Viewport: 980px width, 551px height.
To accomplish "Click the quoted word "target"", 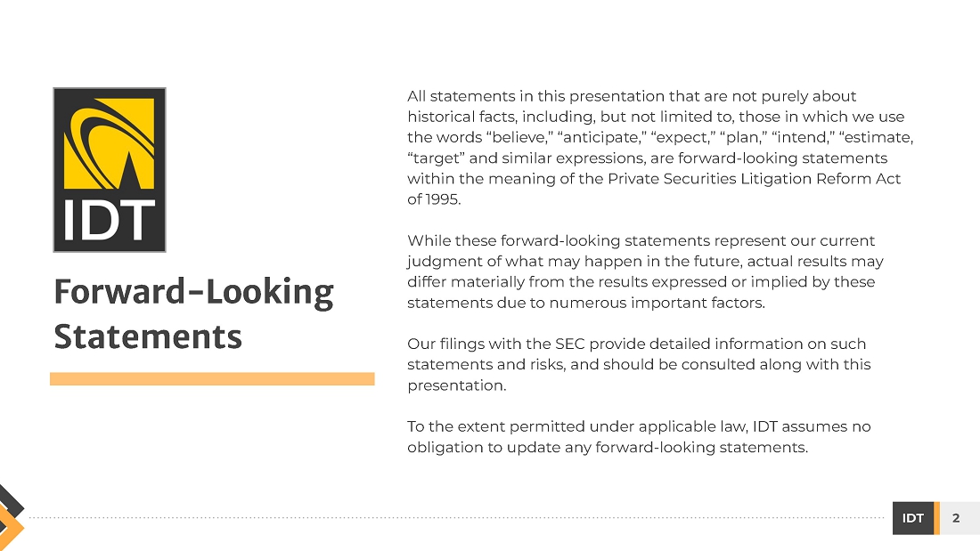I will tap(437, 158).
